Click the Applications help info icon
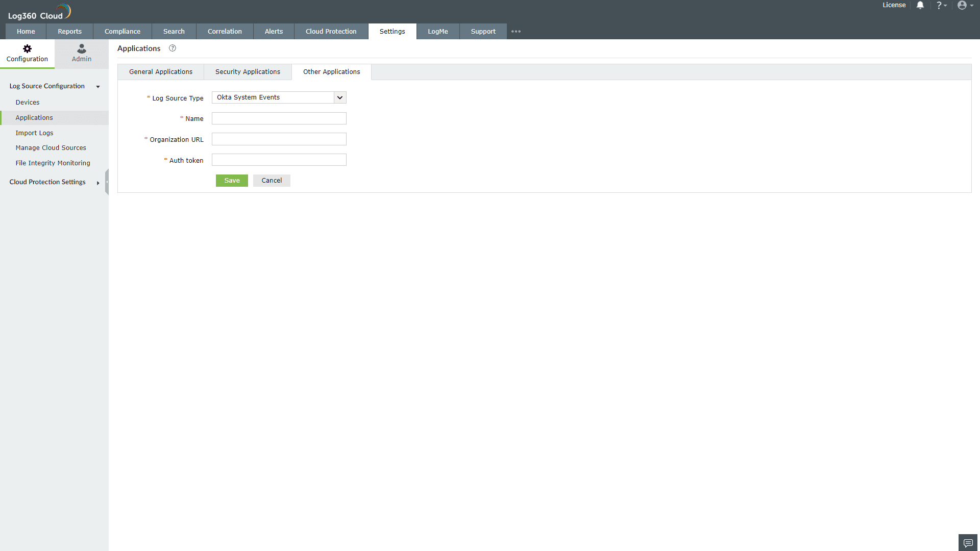This screenshot has height=551, width=980. [173, 48]
